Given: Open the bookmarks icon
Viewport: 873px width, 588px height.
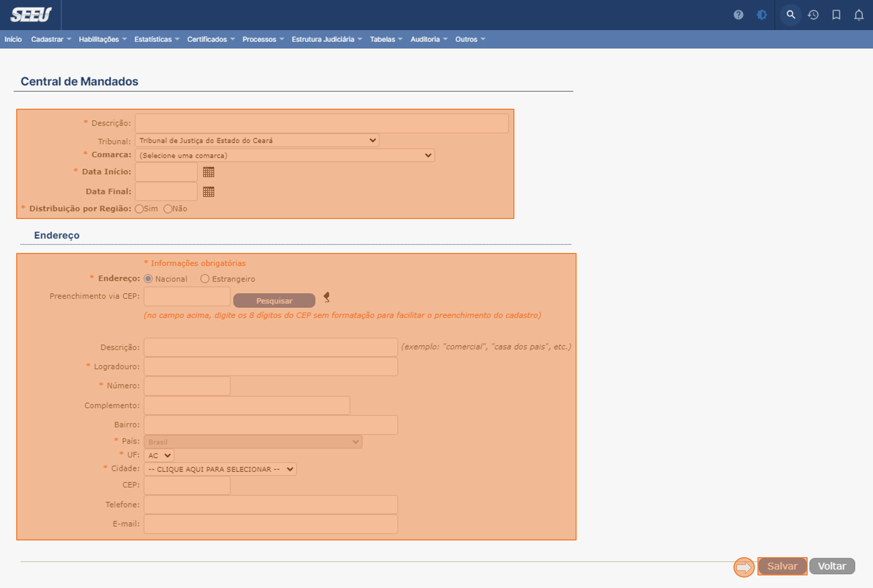Looking at the screenshot, I should tap(836, 15).
